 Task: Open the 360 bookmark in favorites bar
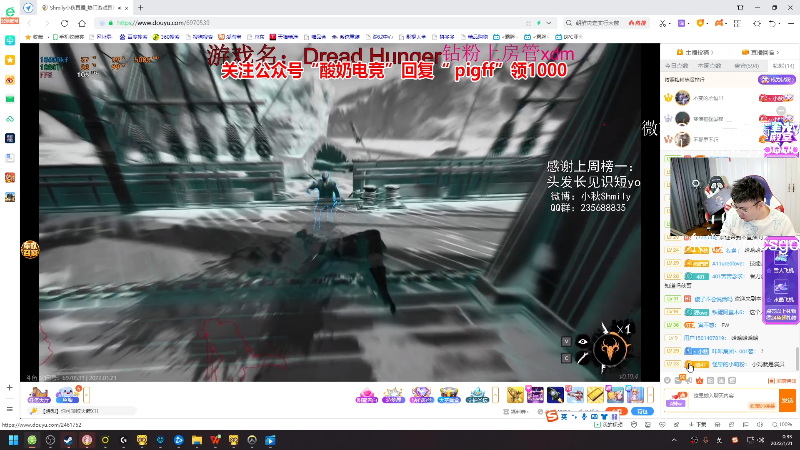[x=166, y=37]
